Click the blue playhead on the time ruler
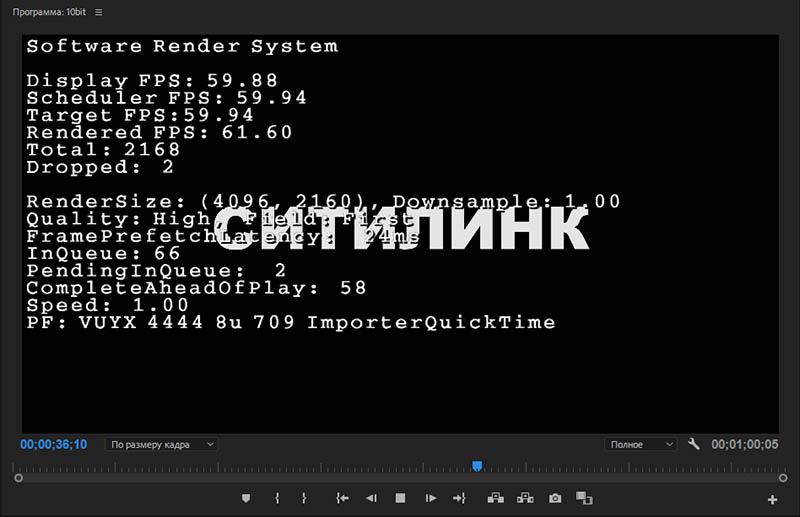Image resolution: width=800 pixels, height=517 pixels. coord(477,466)
